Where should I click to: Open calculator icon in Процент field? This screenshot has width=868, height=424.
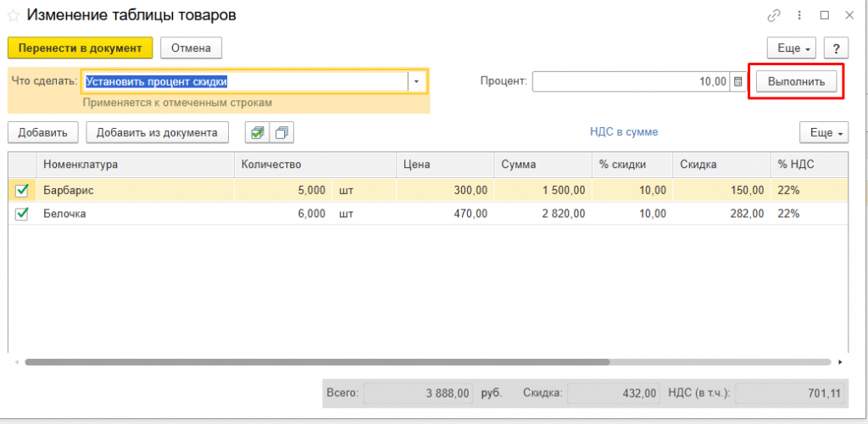pos(737,82)
